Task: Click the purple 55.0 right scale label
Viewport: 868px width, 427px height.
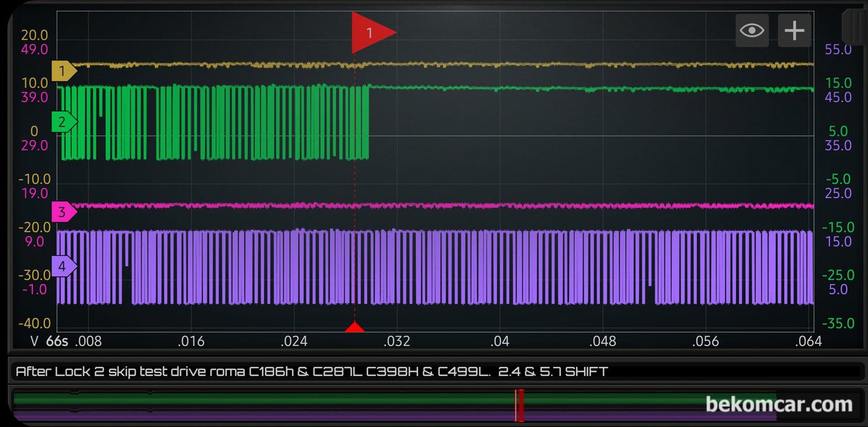Action: (x=838, y=50)
